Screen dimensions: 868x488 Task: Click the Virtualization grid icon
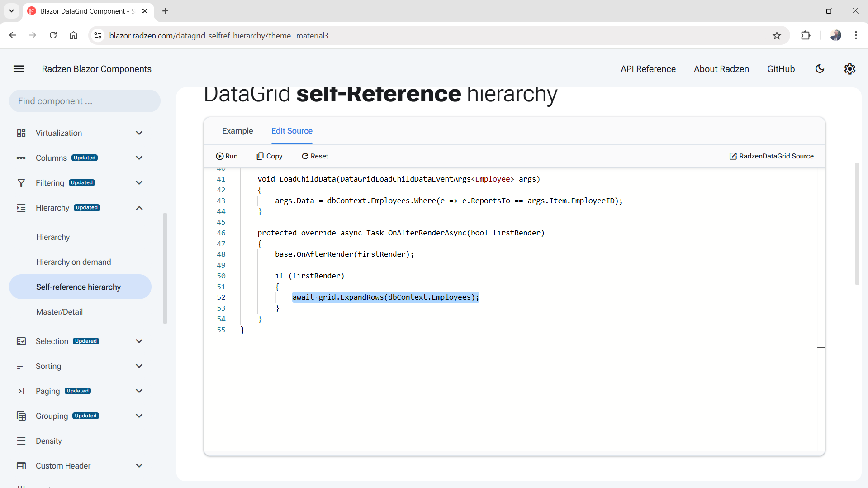pyautogui.click(x=21, y=133)
